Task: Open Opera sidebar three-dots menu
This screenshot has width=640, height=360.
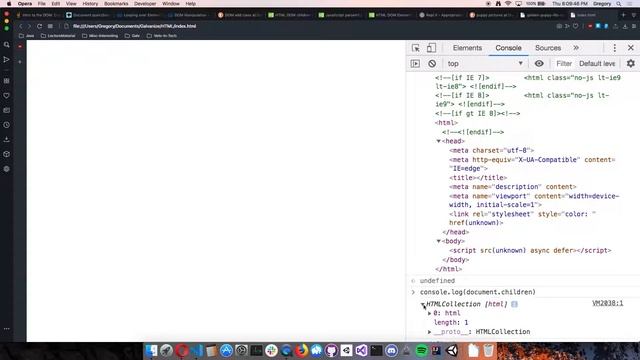Action: point(7,329)
